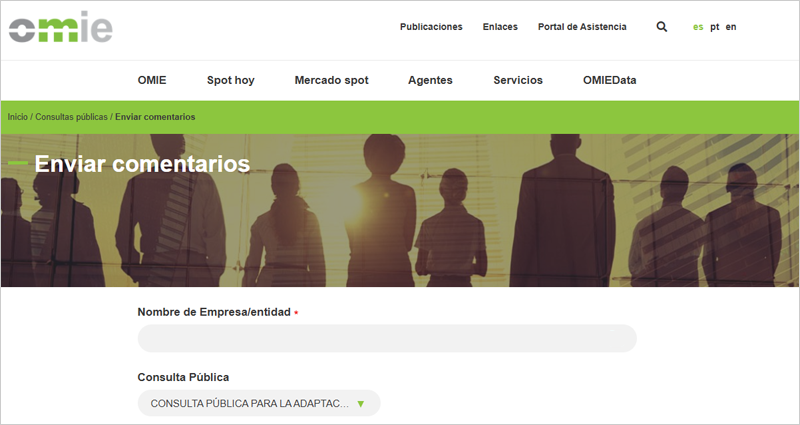Click the Consulta Pública label
The height and width of the screenshot is (425, 800).
point(183,377)
